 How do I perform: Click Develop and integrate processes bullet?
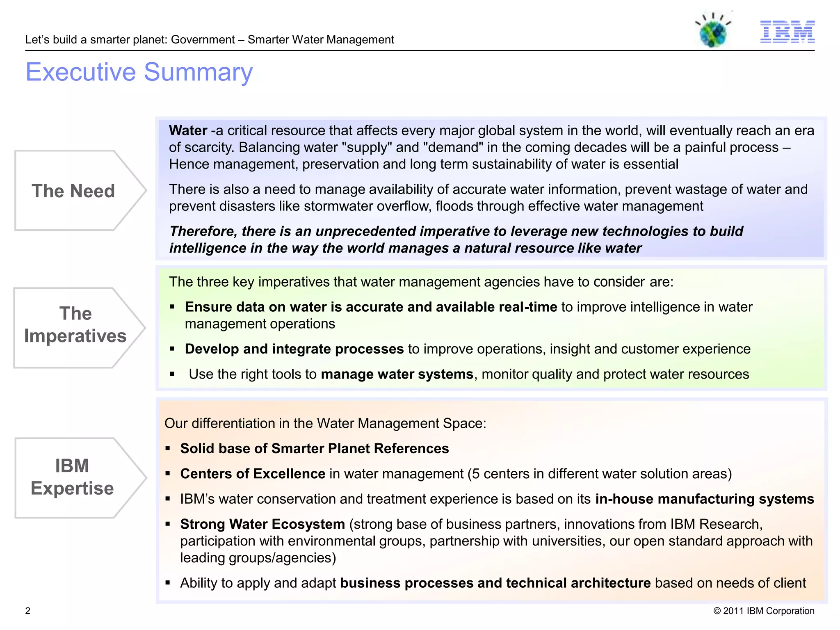click(294, 349)
